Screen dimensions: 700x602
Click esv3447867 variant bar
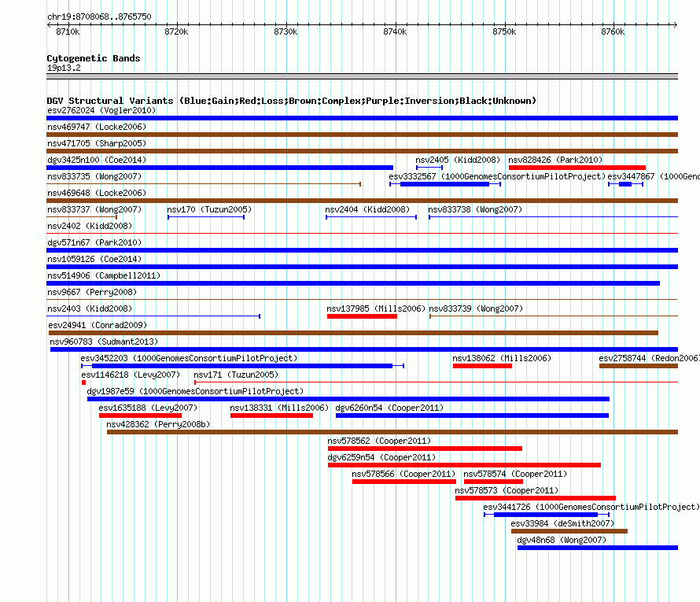[625, 184]
